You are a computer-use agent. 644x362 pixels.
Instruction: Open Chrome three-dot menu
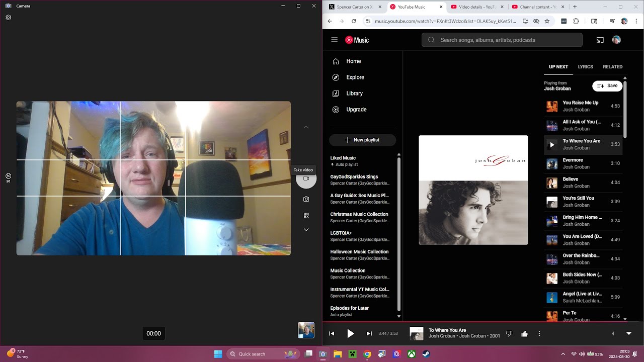point(636,21)
